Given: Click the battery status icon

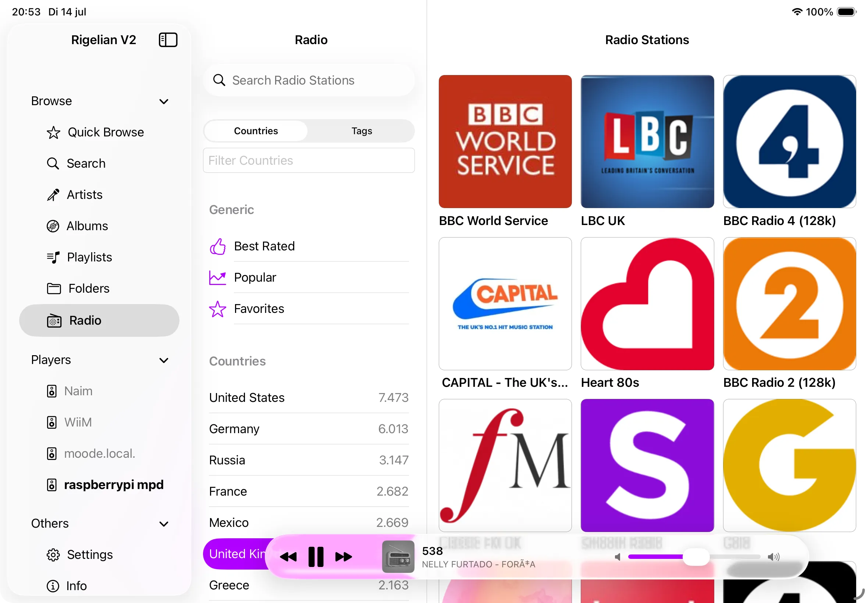Looking at the screenshot, I should pyautogui.click(x=846, y=12).
